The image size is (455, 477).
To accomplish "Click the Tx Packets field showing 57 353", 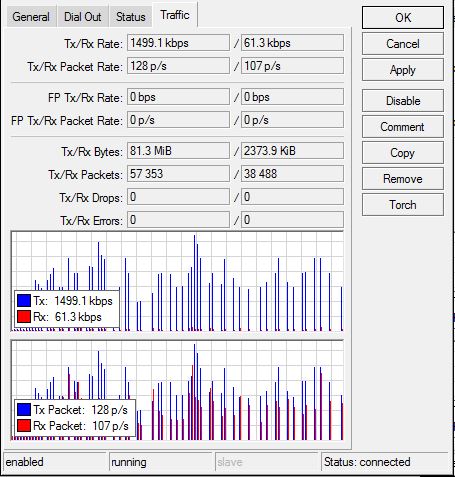I will coord(178,174).
